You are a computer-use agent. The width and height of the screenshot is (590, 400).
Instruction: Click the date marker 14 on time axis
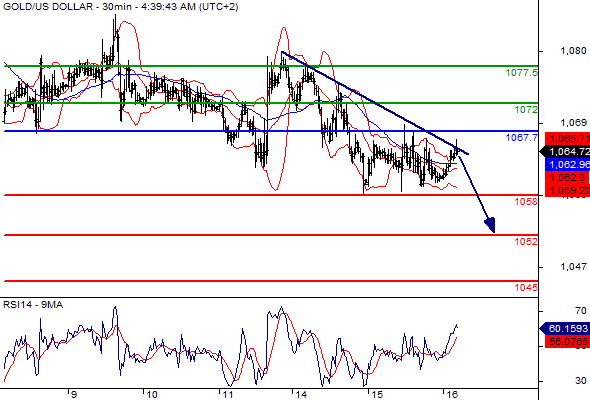pyautogui.click(x=301, y=395)
